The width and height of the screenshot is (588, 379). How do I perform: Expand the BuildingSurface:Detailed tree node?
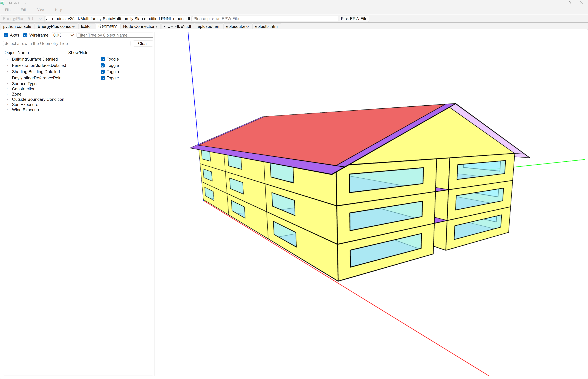tap(7, 59)
